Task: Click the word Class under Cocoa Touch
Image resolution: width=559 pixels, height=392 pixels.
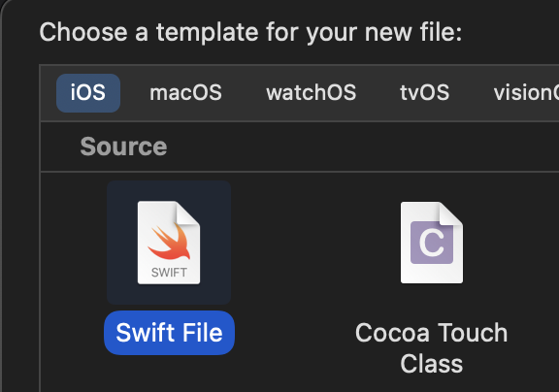Action: point(431,364)
